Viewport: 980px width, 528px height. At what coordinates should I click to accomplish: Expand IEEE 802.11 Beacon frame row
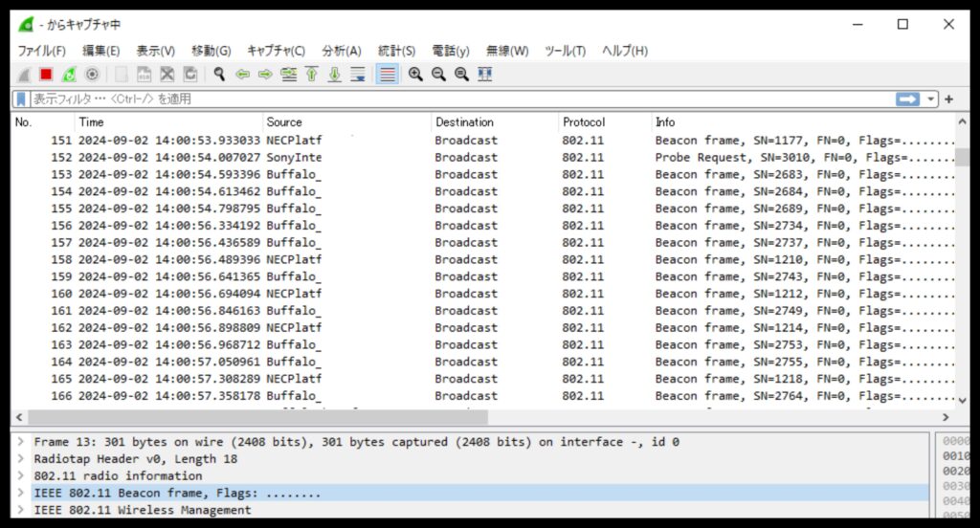21,493
